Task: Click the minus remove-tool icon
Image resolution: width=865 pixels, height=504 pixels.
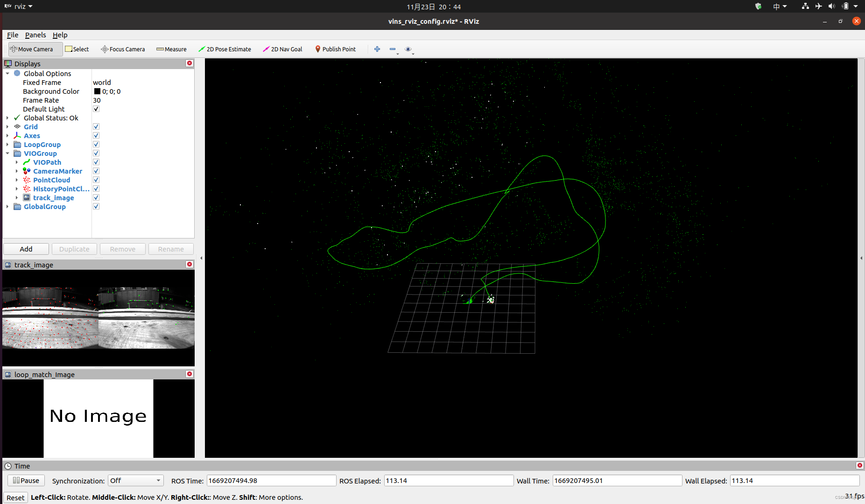Action: (x=393, y=49)
